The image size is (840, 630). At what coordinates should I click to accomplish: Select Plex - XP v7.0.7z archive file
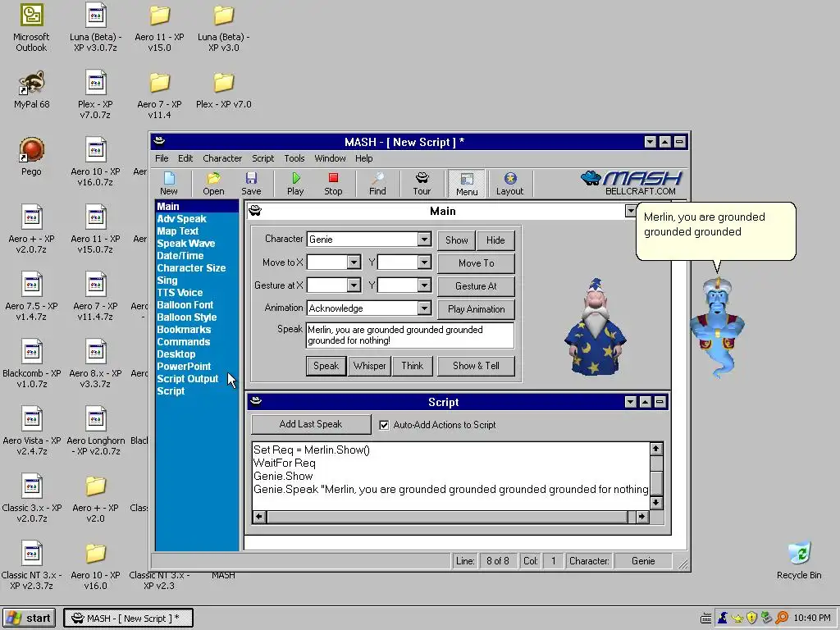click(95, 95)
